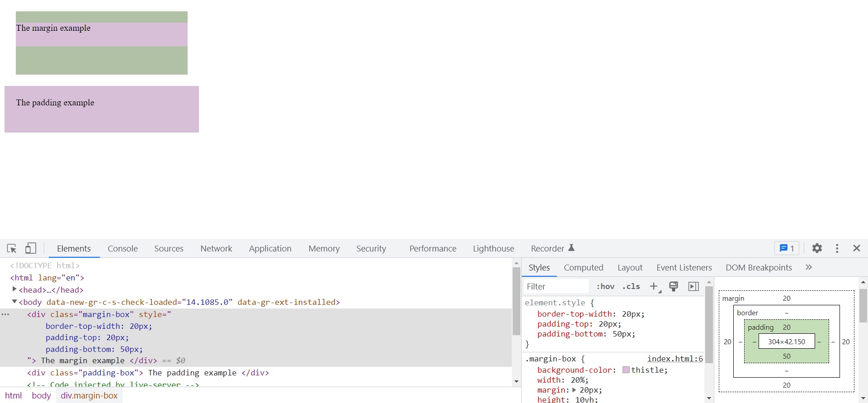Open the index.html:6 source link
Image resolution: width=868 pixels, height=403 pixels.
[x=675, y=359]
